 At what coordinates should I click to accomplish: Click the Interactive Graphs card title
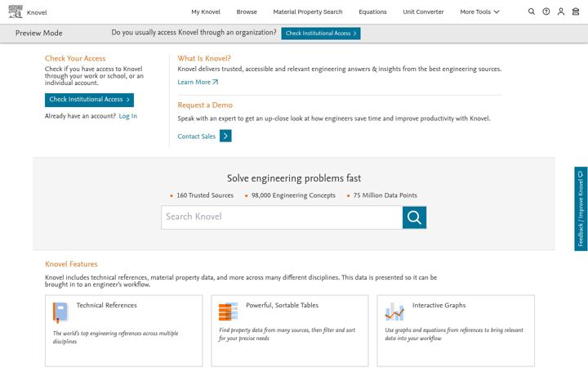(439, 305)
